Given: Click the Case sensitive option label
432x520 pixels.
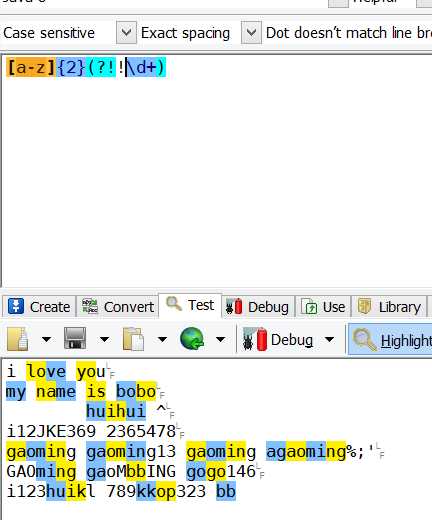Looking at the screenshot, I should pos(49,33).
